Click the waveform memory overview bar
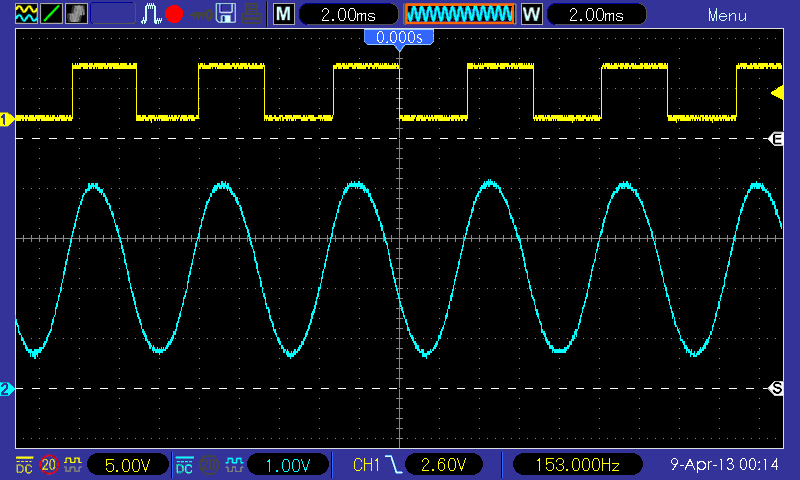Screen dimensions: 800x480 click(x=459, y=15)
